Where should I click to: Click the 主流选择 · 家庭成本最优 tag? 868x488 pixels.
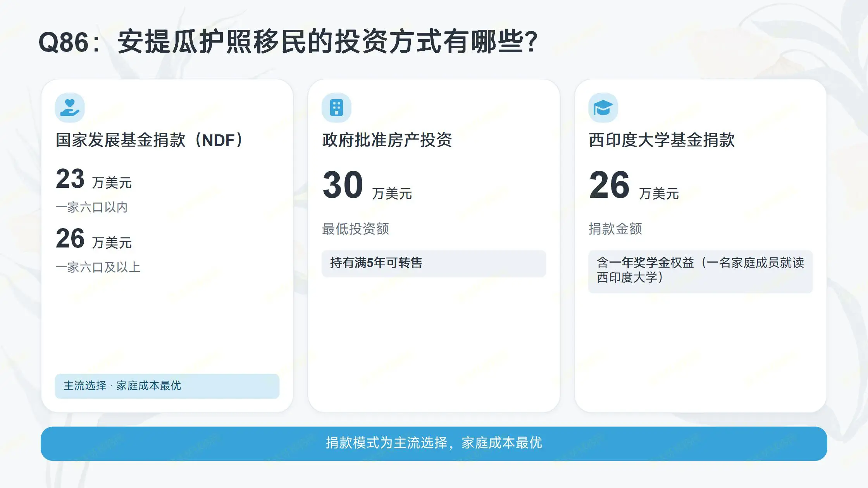pyautogui.click(x=167, y=386)
